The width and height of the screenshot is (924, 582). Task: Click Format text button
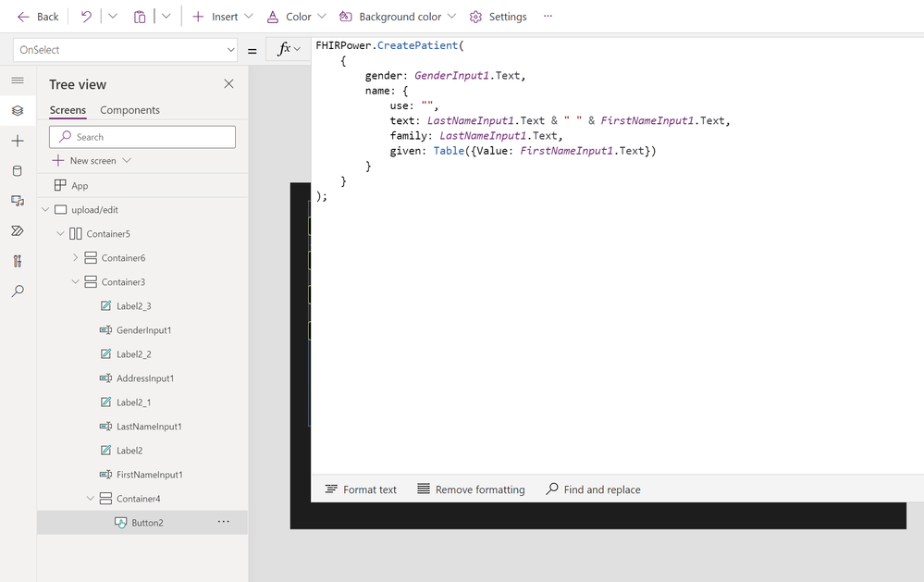pyautogui.click(x=361, y=489)
